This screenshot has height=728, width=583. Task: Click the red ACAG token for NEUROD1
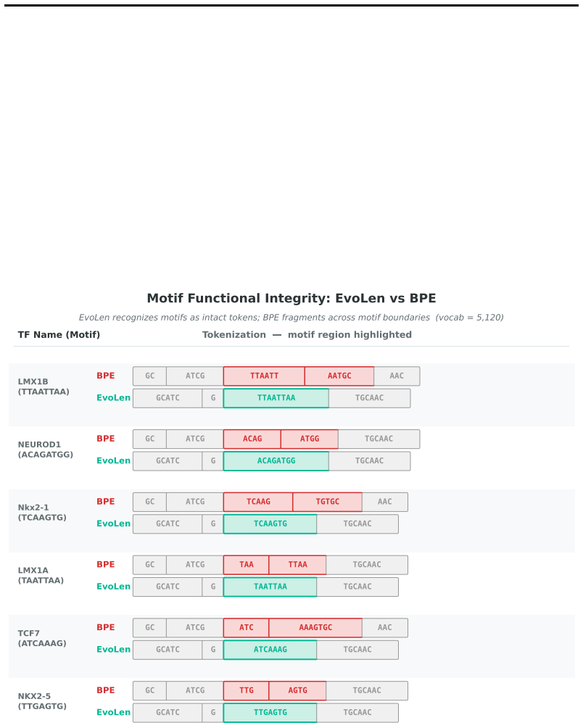pos(252,439)
